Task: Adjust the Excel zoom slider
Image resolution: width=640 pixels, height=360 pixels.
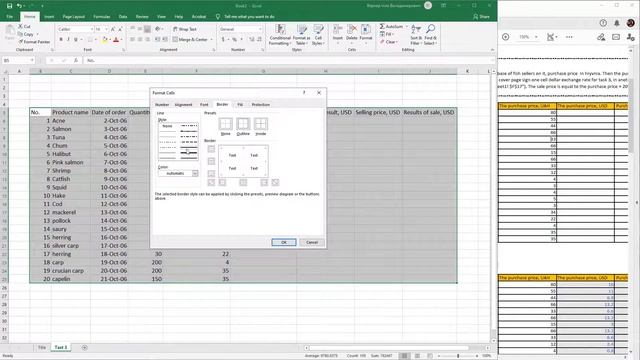Action: 458,356
